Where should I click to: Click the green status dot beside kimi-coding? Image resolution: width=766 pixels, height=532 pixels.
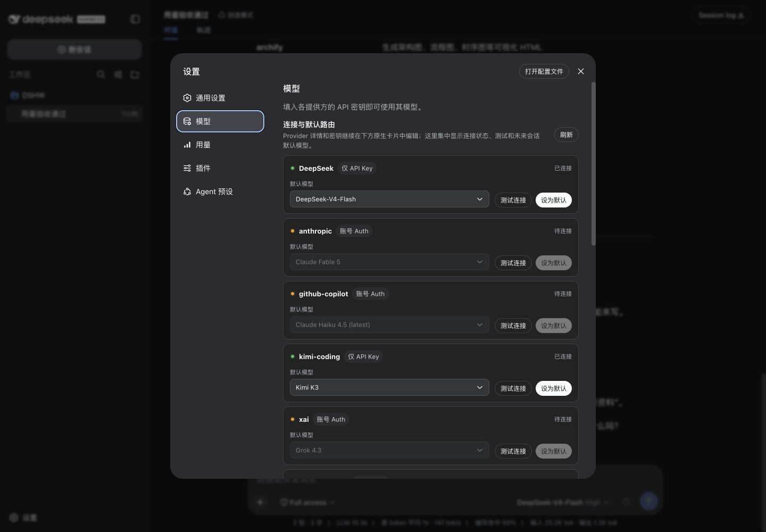pos(293,356)
